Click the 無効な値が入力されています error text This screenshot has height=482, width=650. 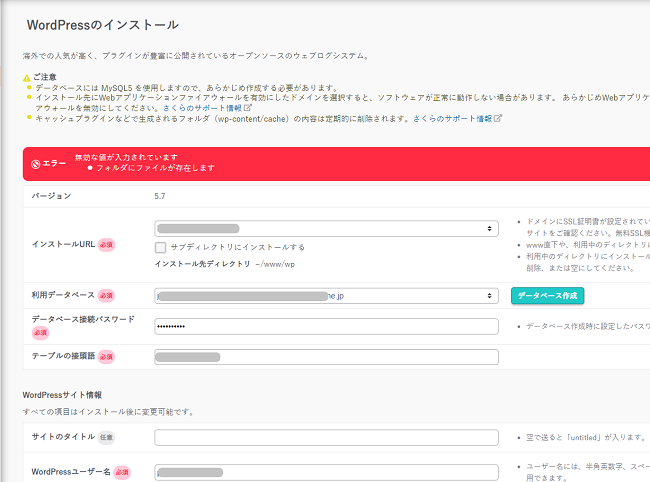(126, 157)
